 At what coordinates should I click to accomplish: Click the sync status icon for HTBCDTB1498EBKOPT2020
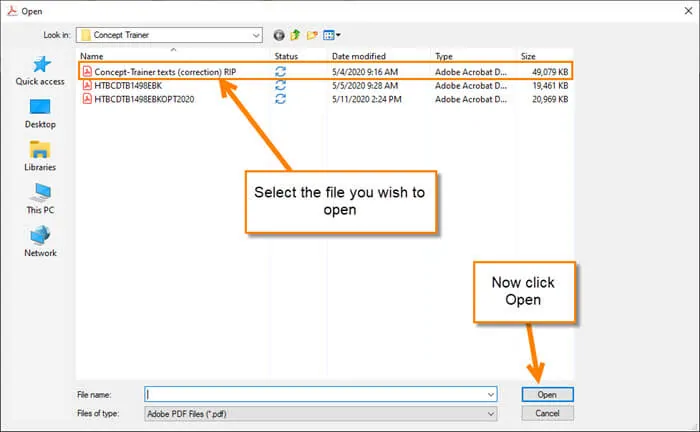(280, 99)
